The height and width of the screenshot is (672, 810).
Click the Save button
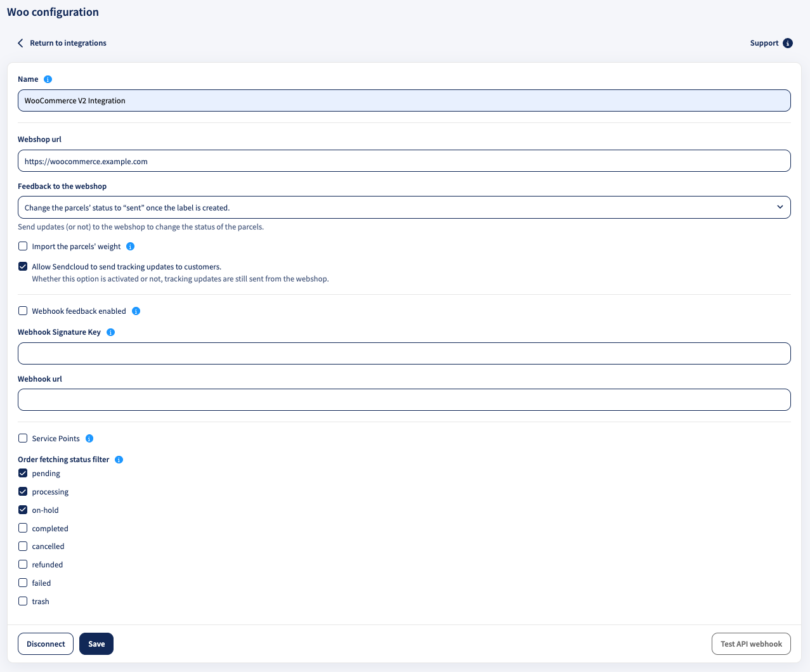click(96, 643)
